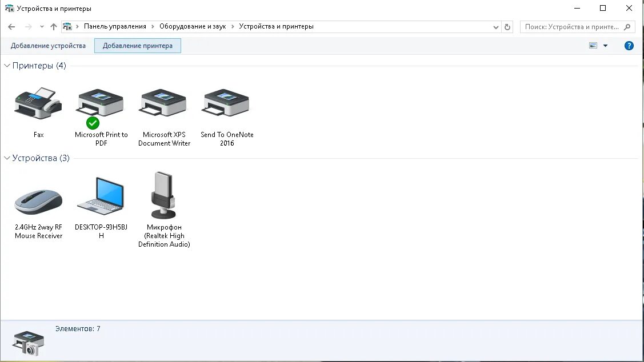Viewport: 644px width, 362px height.
Task: Go forward with the right arrow
Action: (29, 27)
